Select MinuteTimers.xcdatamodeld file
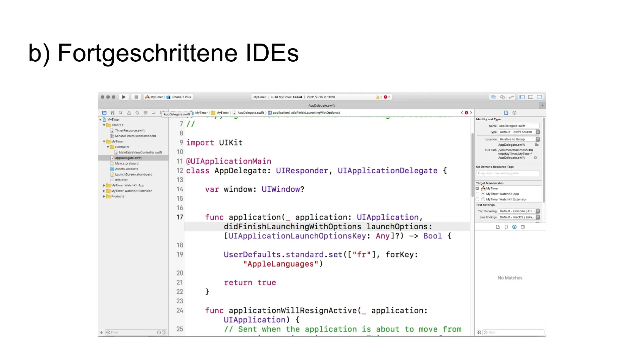The width and height of the screenshot is (644, 362). (135, 136)
